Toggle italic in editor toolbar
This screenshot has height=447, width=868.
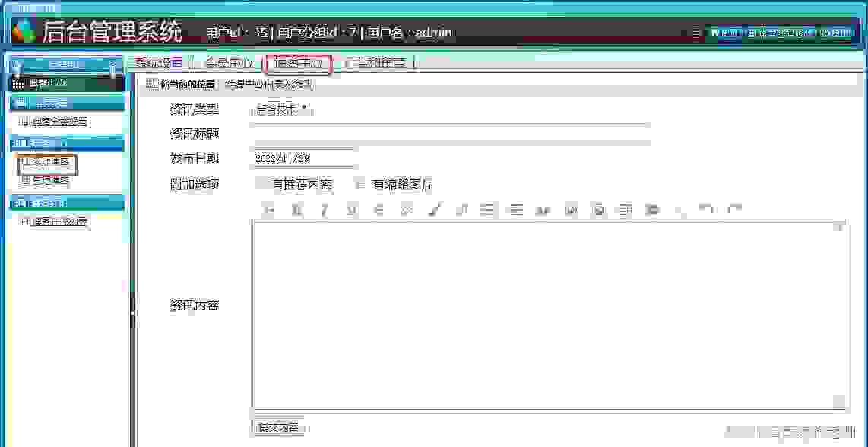325,209
